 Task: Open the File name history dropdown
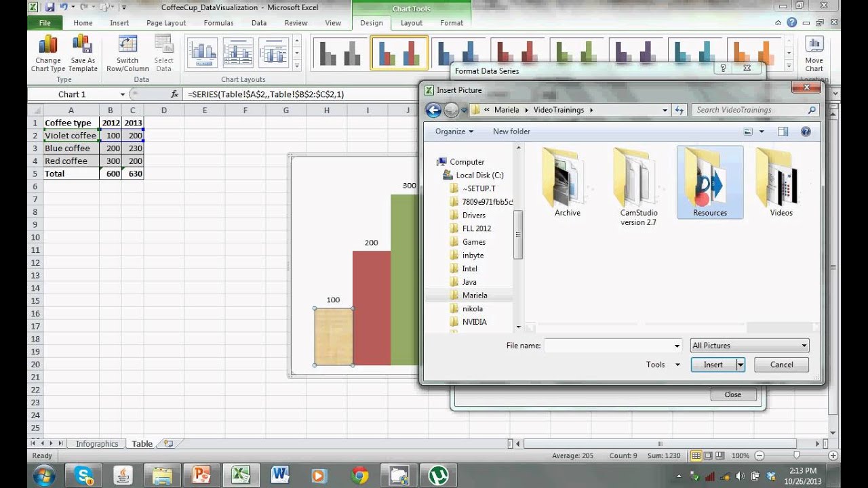point(677,346)
